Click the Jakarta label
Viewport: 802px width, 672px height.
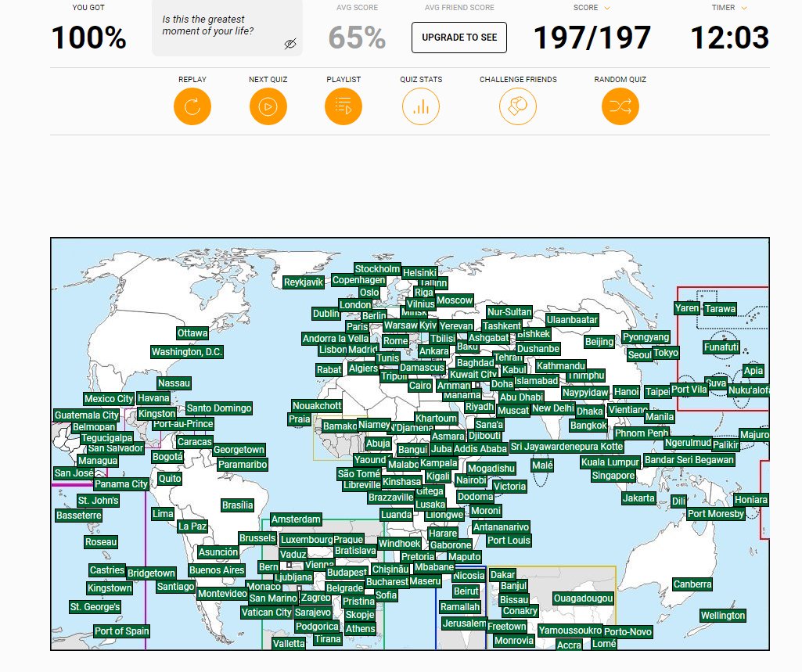[x=638, y=498]
